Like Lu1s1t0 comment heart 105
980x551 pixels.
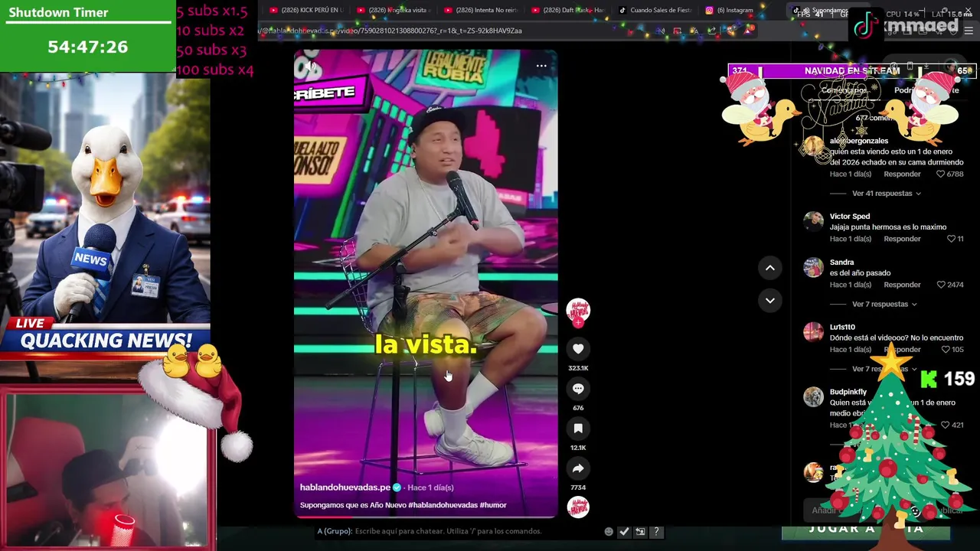tap(946, 350)
